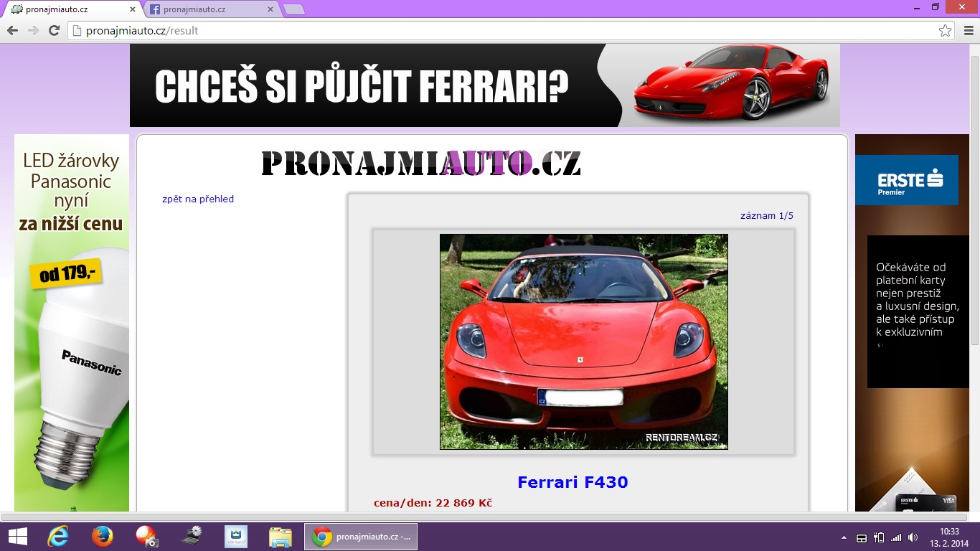Launch Firefox from the taskbar
The width and height of the screenshot is (980, 551).
click(x=101, y=536)
